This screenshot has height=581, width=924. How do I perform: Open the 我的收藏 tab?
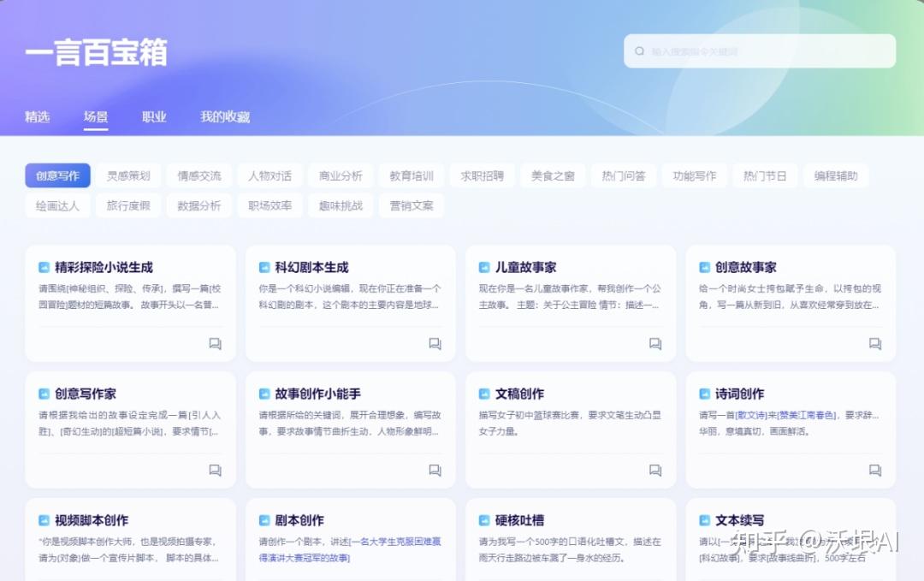coord(224,117)
